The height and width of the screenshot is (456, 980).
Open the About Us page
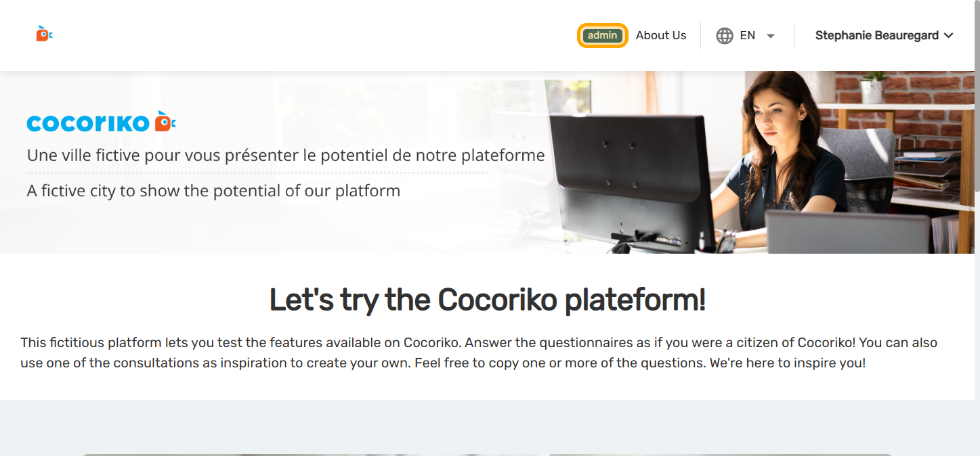pos(661,36)
